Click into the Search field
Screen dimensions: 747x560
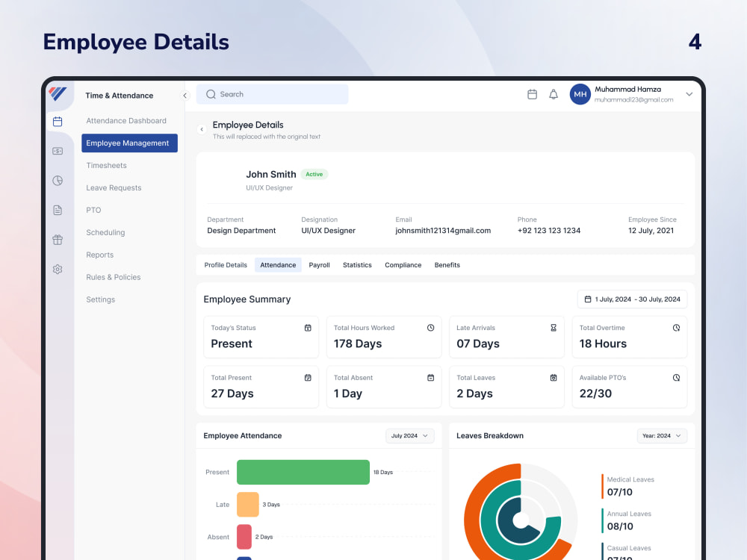pos(272,94)
